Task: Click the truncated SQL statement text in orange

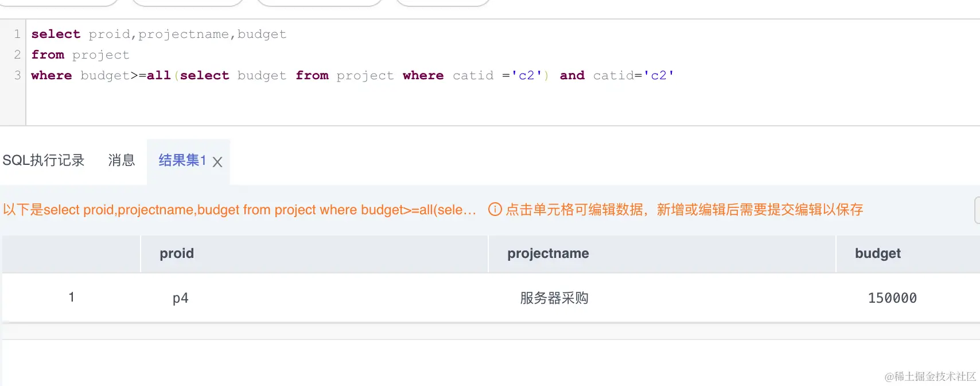Action: (x=240, y=210)
